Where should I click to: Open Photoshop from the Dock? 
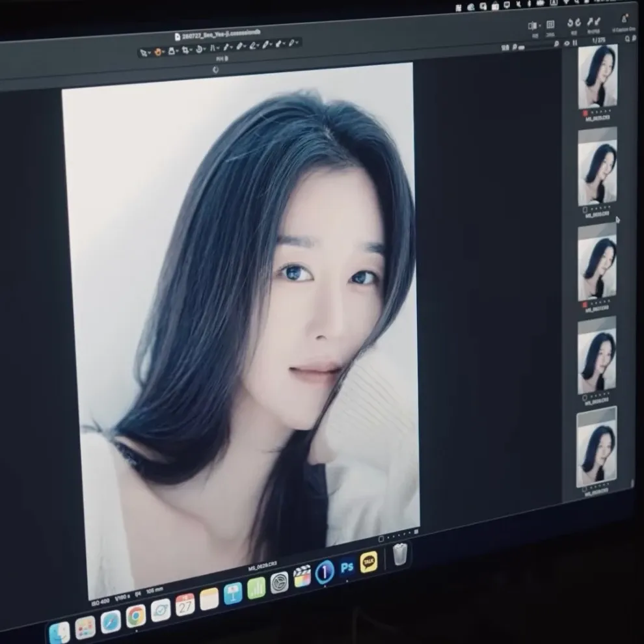coord(347,568)
